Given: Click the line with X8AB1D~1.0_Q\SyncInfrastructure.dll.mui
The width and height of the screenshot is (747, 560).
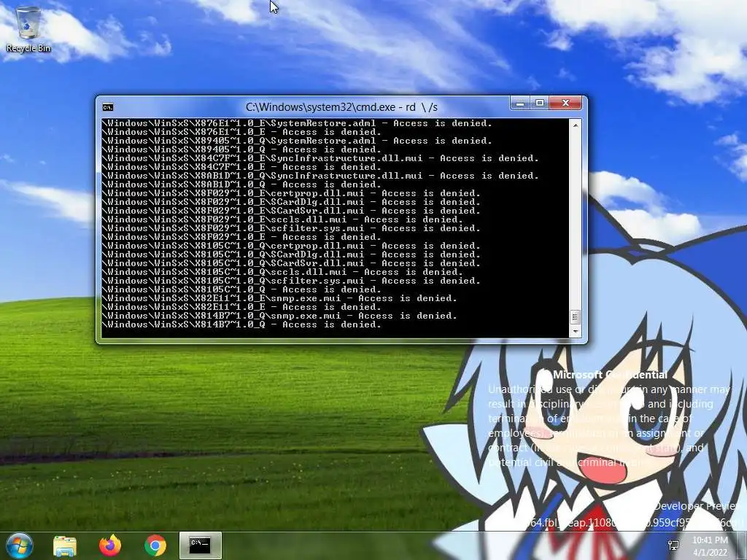Looking at the screenshot, I should 320,176.
